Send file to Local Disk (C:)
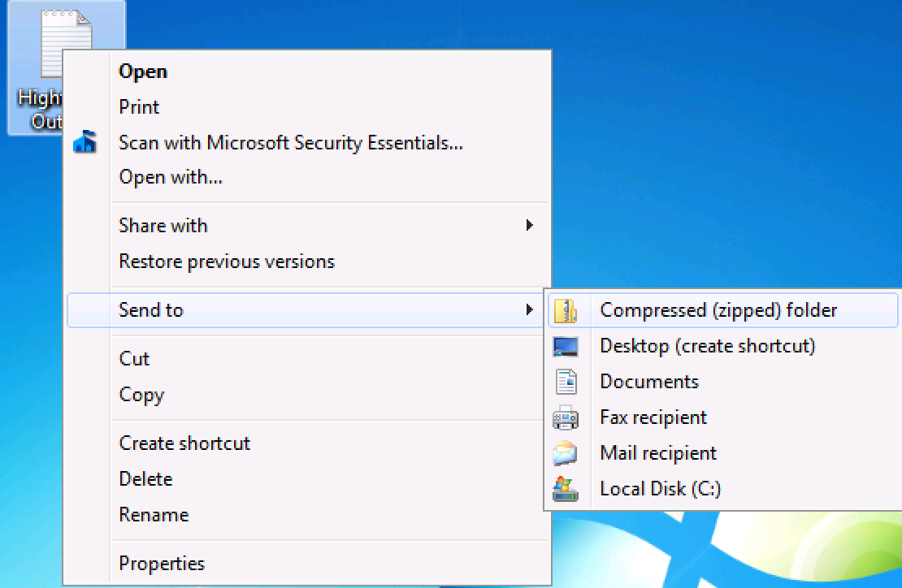This screenshot has height=588, width=902. [x=723, y=489]
